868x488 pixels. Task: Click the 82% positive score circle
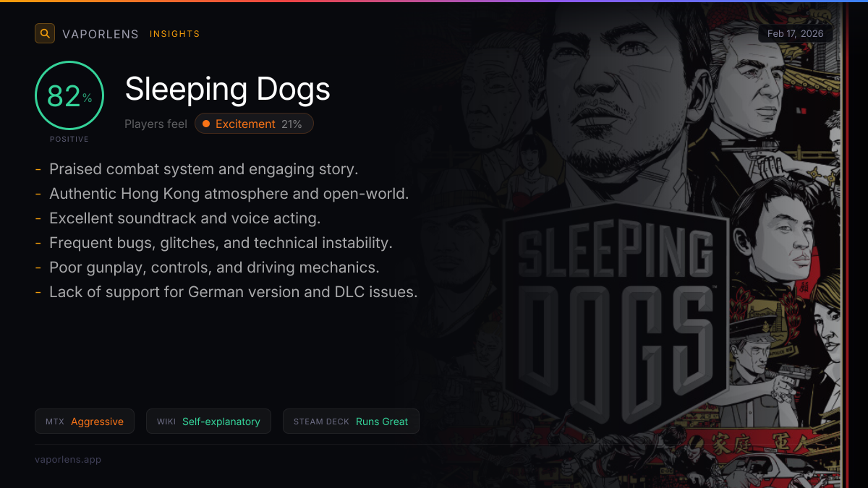(69, 95)
